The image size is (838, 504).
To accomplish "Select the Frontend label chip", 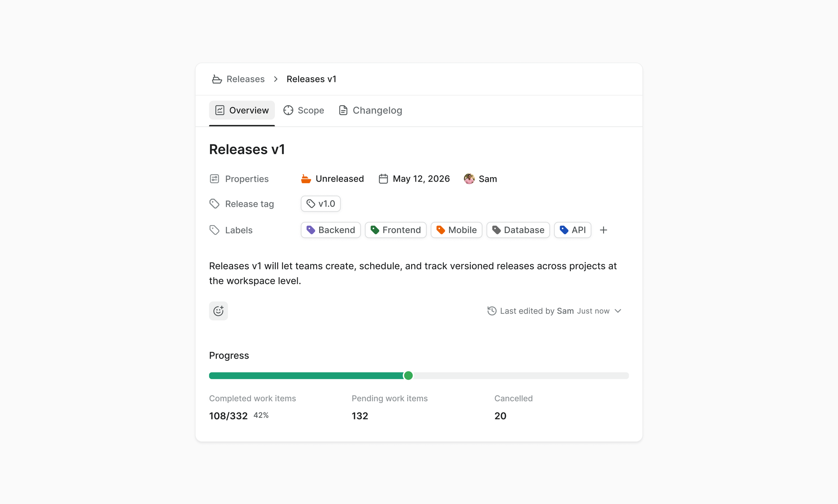I will [396, 230].
